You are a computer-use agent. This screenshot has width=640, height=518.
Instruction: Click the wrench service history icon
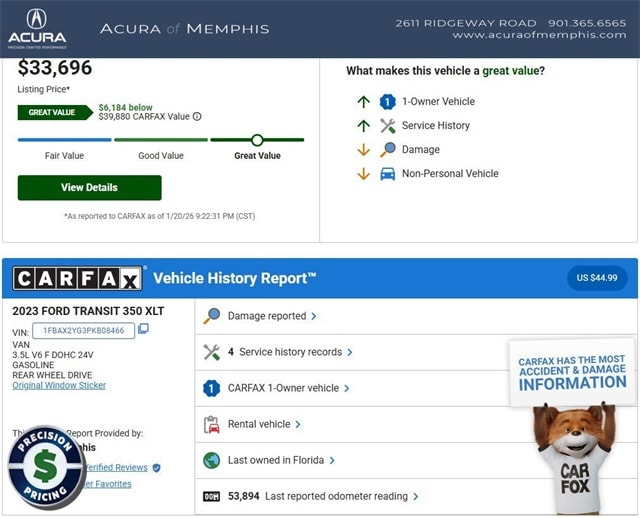[211, 352]
